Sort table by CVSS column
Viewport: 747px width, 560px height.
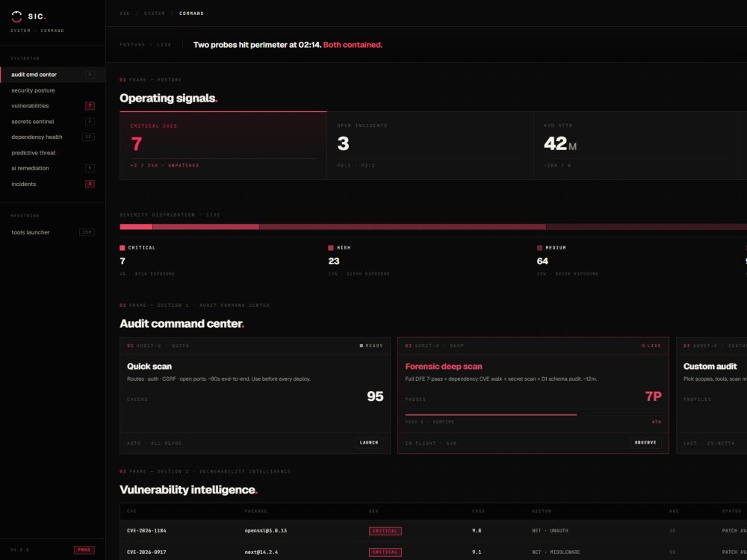pyautogui.click(x=478, y=511)
